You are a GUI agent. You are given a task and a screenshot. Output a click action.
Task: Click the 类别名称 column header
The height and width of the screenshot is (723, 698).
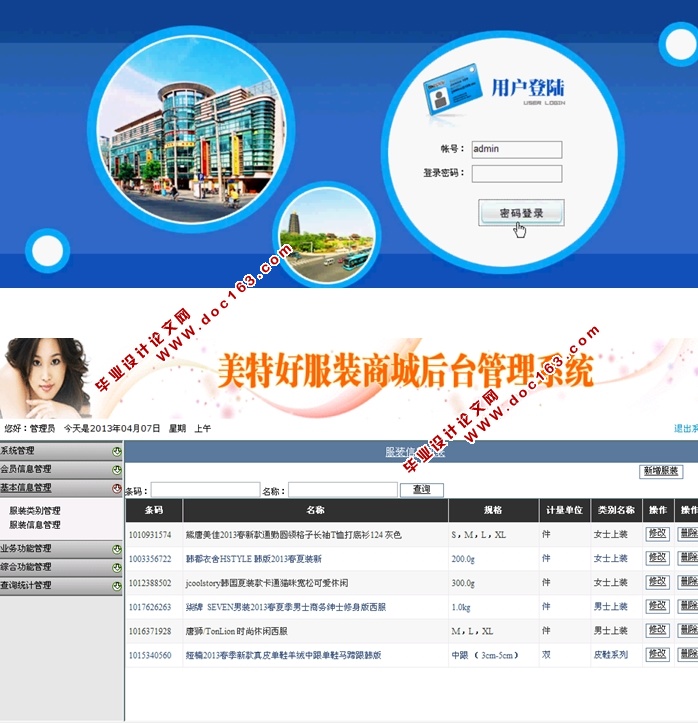click(616, 510)
